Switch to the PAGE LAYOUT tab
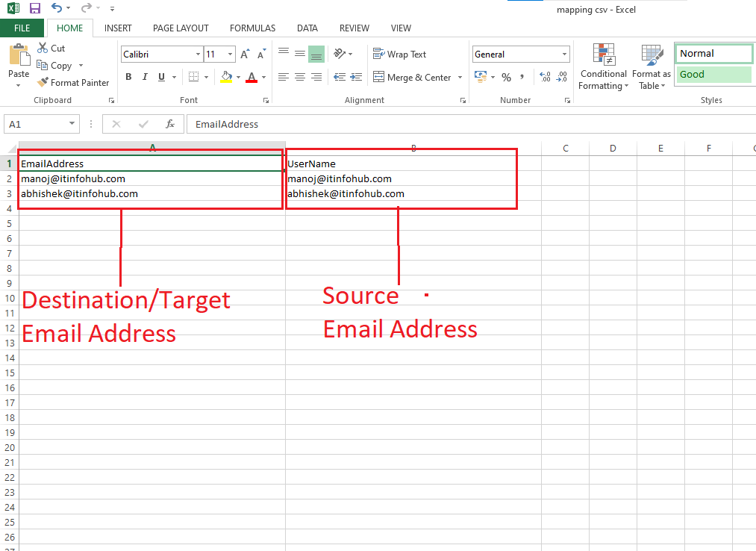Viewport: 756px width, 551px height. point(181,28)
